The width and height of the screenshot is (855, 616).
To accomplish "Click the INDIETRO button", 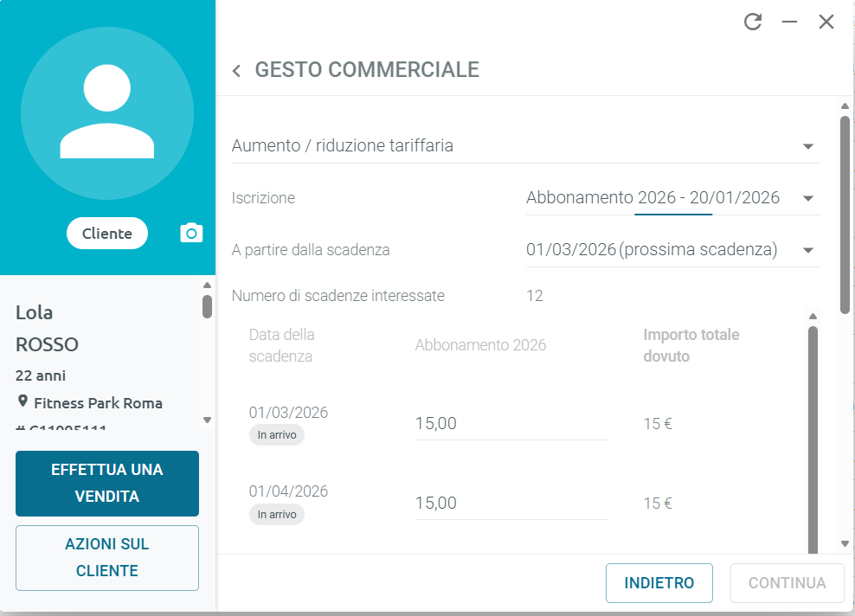I will tap(659, 583).
